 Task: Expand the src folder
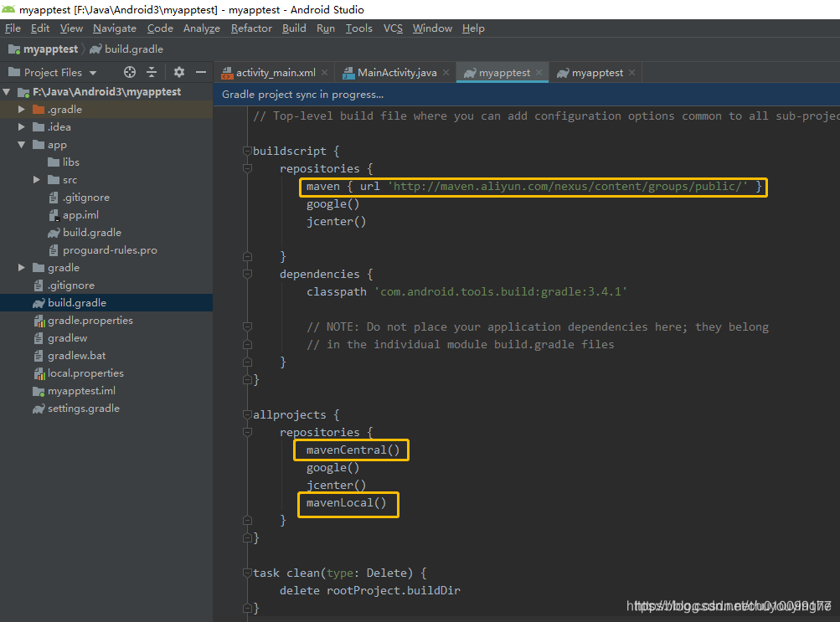click(x=36, y=180)
